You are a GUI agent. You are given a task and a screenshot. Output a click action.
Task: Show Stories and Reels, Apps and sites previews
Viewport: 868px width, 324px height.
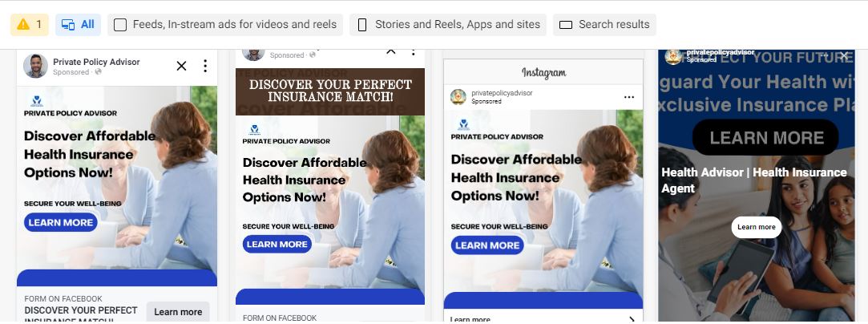point(448,24)
